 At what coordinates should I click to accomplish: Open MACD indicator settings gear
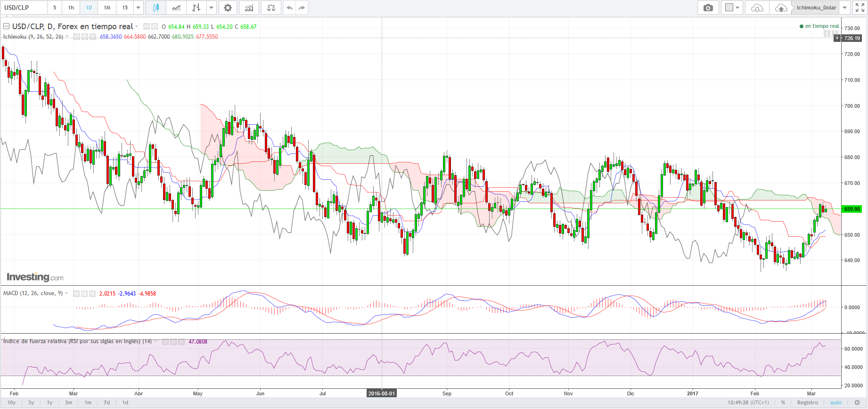pos(84,294)
